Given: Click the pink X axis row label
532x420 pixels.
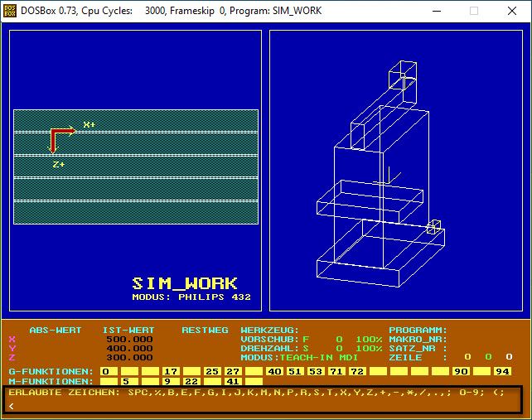Looking at the screenshot, I should coord(12,340).
